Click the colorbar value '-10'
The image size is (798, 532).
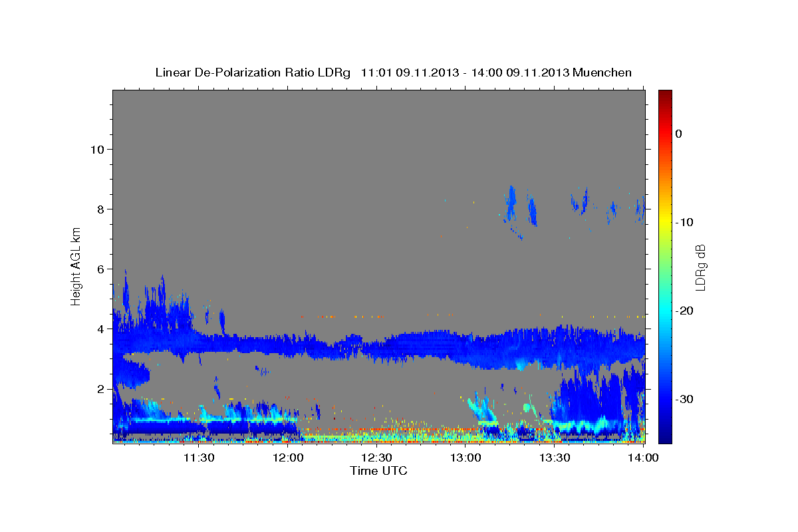point(685,222)
